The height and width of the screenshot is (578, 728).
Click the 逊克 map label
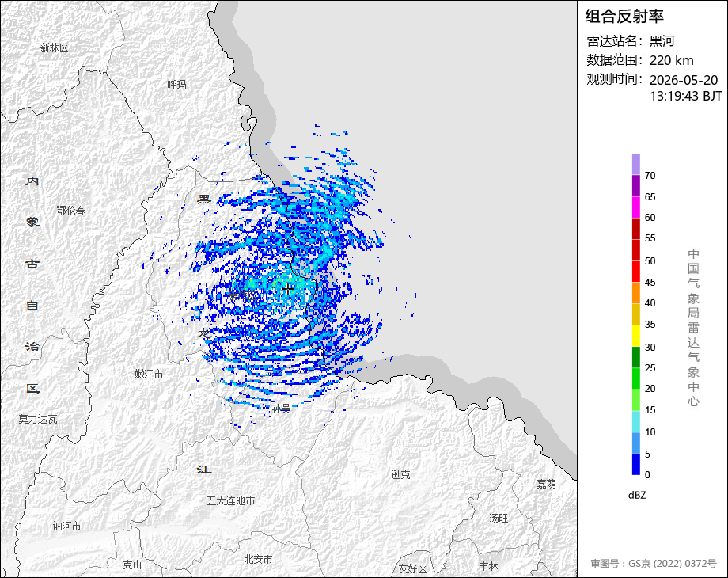click(400, 474)
